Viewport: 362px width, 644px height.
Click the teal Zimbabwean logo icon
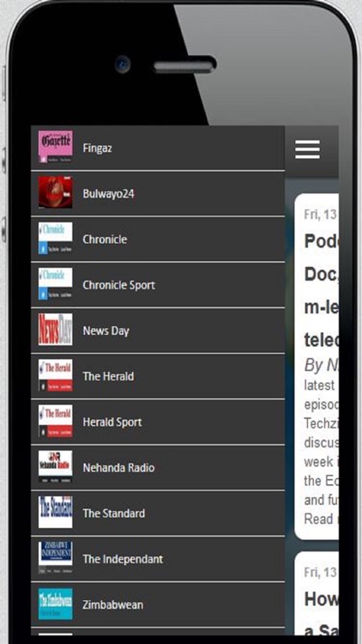pos(56,604)
